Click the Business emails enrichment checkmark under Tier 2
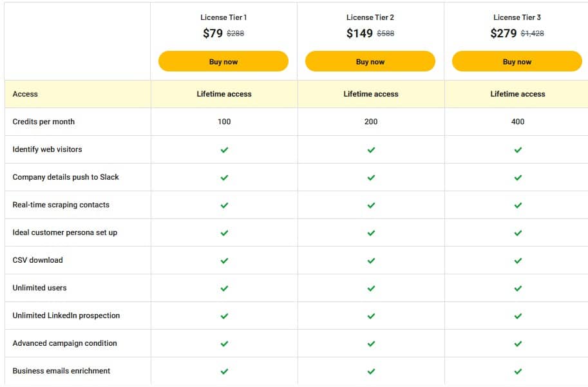The height and width of the screenshot is (387, 588). pos(370,371)
